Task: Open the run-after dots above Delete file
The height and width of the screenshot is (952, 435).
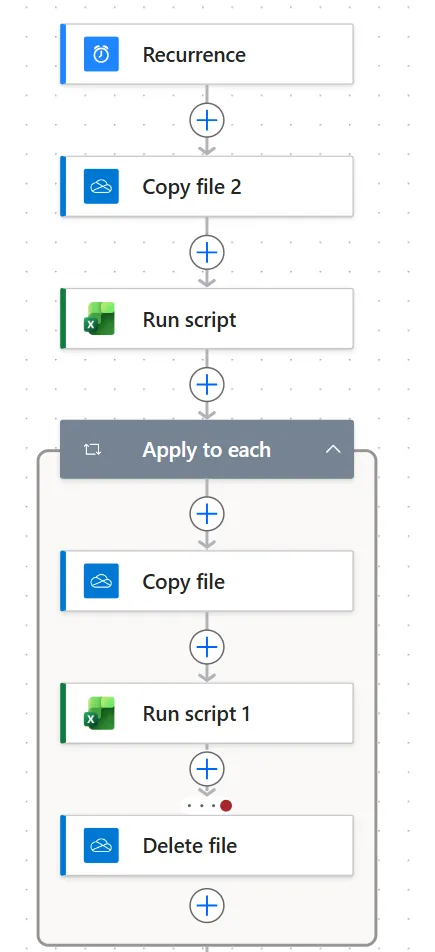Action: pyautogui.click(x=207, y=806)
